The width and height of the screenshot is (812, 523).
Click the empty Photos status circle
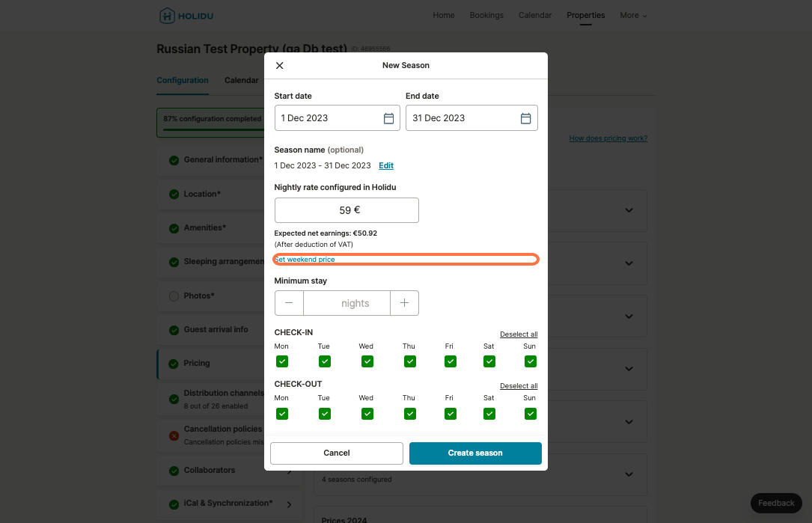[174, 296]
